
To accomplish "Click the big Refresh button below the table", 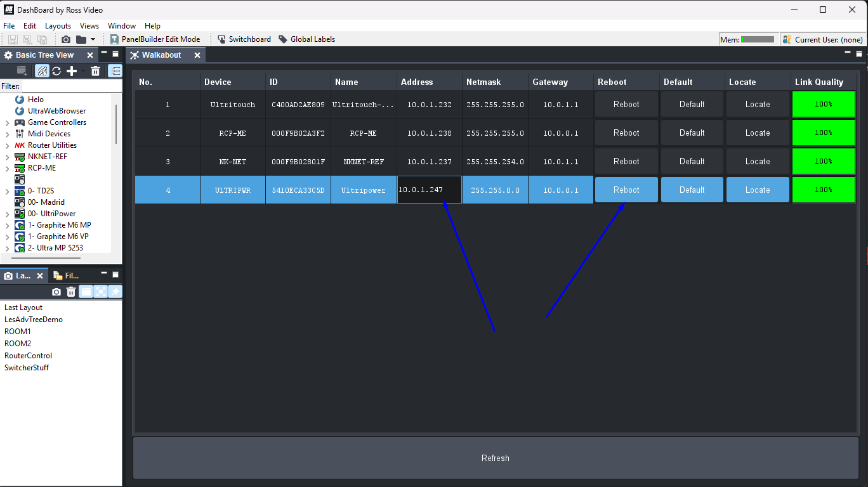I will coord(496,458).
